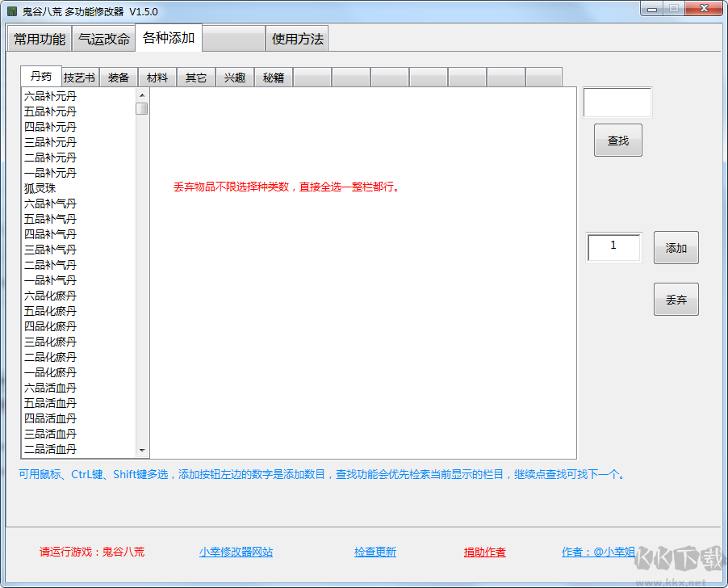Select 三品补气丹 in the list
The width and height of the screenshot is (728, 588).
coord(50,250)
